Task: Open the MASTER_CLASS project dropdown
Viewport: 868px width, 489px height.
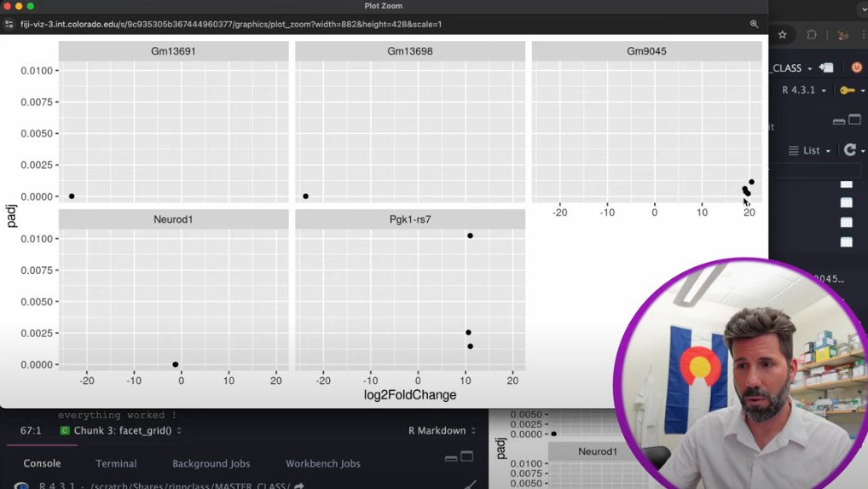Action: [792, 68]
